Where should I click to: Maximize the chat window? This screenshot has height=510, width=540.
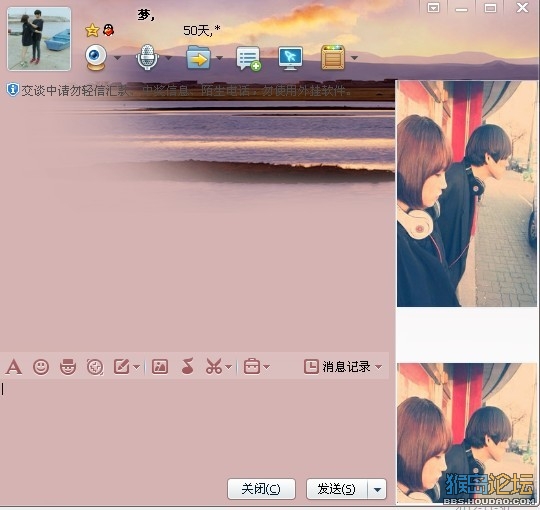tap(490, 8)
